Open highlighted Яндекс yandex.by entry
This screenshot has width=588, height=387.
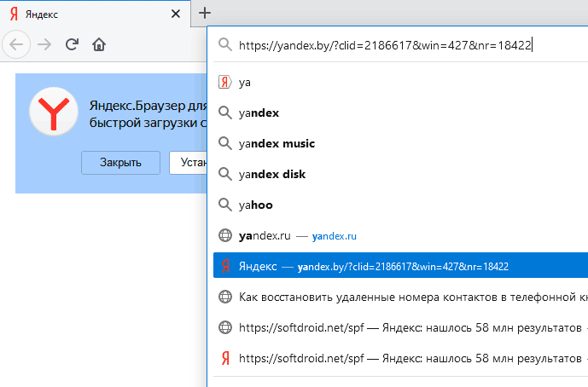click(400, 265)
